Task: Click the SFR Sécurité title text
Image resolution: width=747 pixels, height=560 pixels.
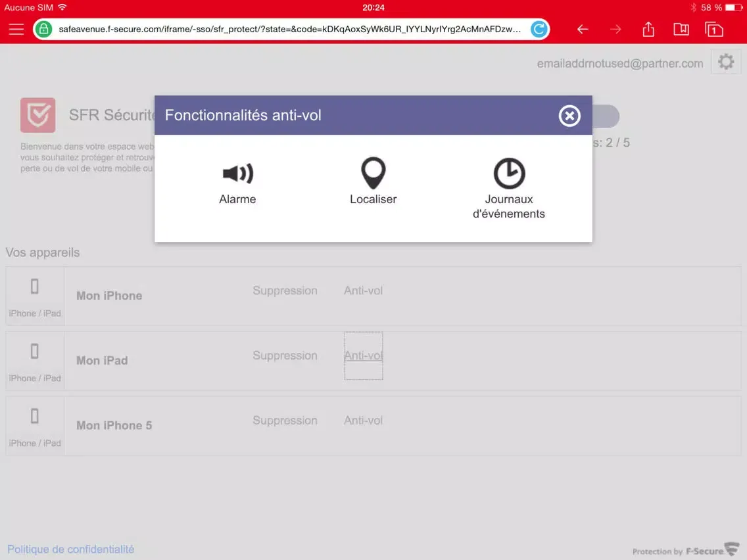Action: (x=112, y=115)
